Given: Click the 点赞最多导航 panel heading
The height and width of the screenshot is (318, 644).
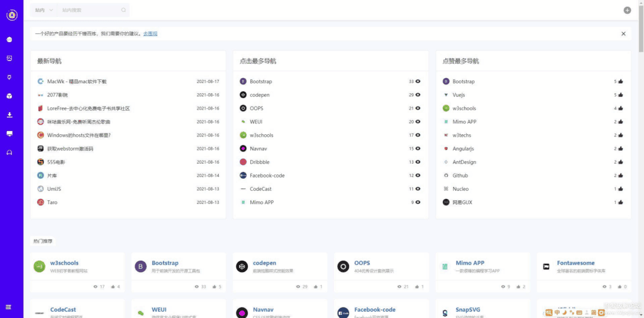Looking at the screenshot, I should 460,61.
